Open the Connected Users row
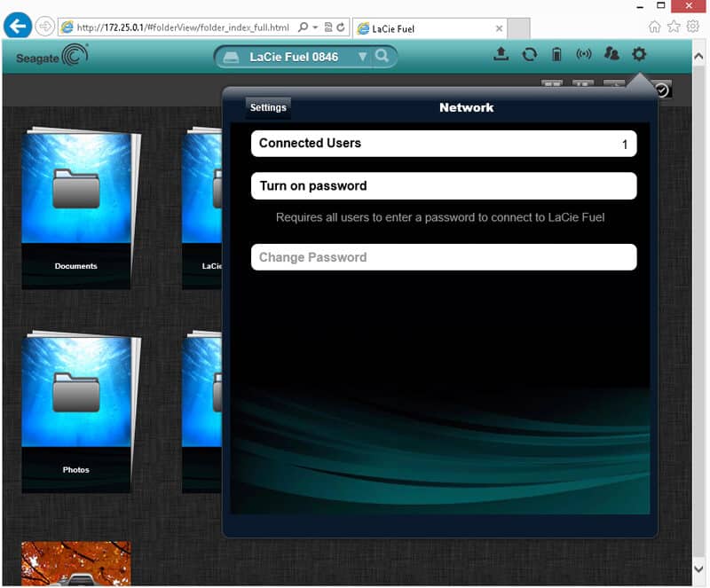710x588 pixels. [444, 144]
